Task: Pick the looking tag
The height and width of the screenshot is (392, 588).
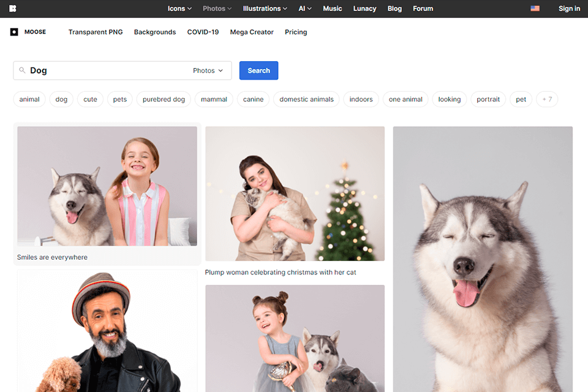Action: 449,99
